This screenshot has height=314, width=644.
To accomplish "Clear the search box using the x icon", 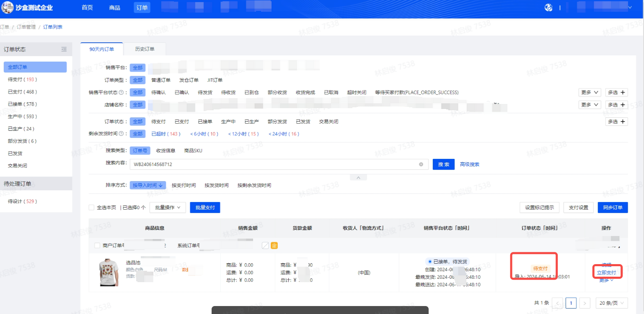I will (x=421, y=164).
